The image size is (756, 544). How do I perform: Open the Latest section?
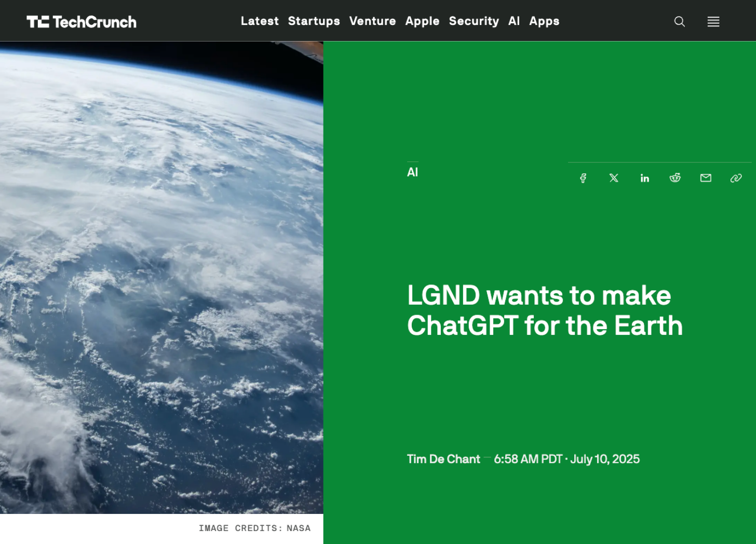coord(260,21)
